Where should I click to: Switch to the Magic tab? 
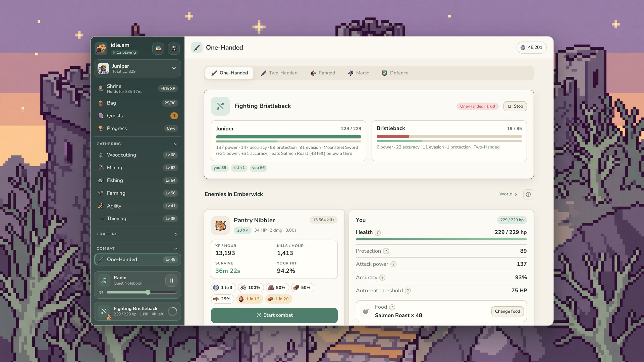pos(358,73)
